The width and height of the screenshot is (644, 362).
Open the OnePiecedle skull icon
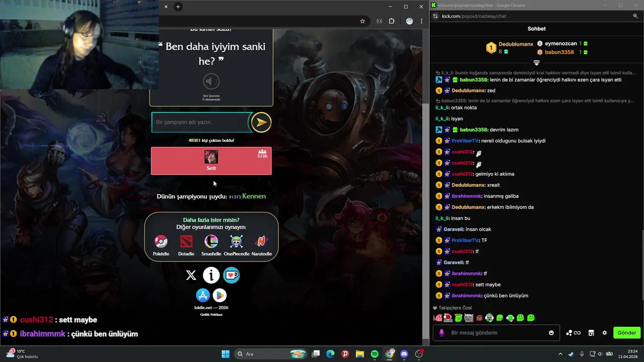coord(236,242)
